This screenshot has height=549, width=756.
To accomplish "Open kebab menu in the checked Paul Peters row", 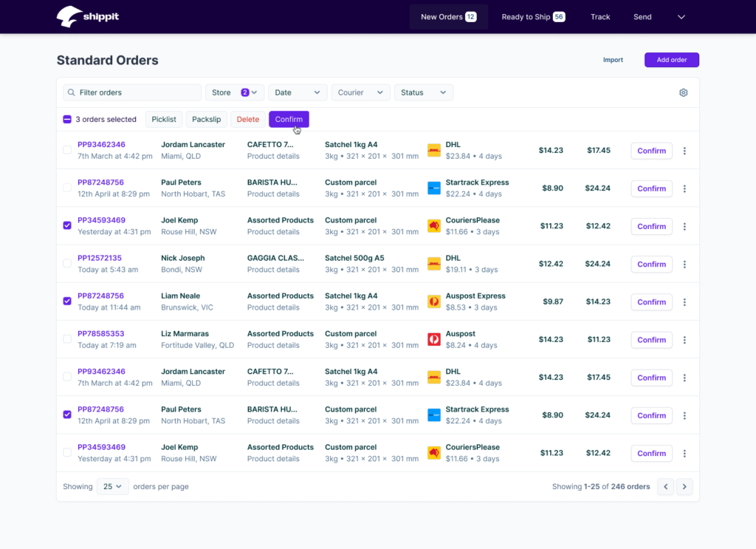I will tap(684, 415).
